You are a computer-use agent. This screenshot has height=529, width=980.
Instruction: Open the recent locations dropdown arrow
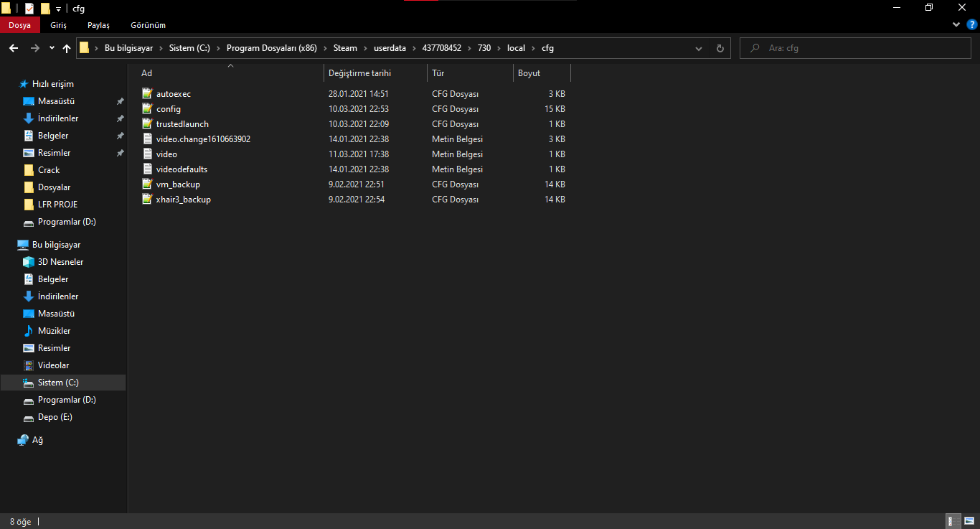click(x=52, y=48)
